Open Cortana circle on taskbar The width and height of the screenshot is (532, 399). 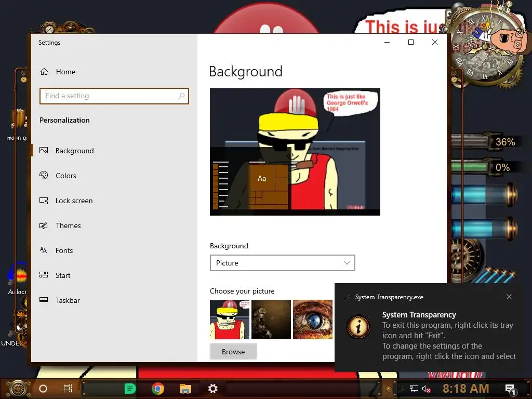click(x=43, y=389)
